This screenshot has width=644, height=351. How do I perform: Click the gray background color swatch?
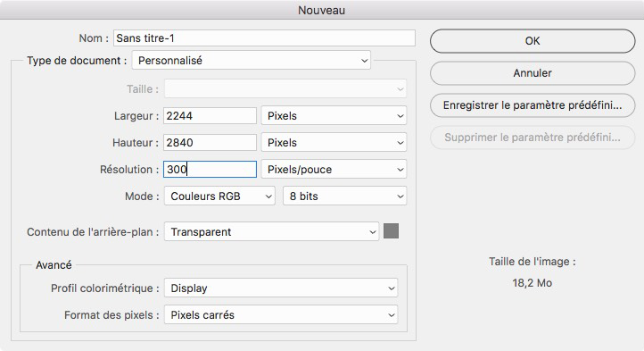click(x=391, y=230)
